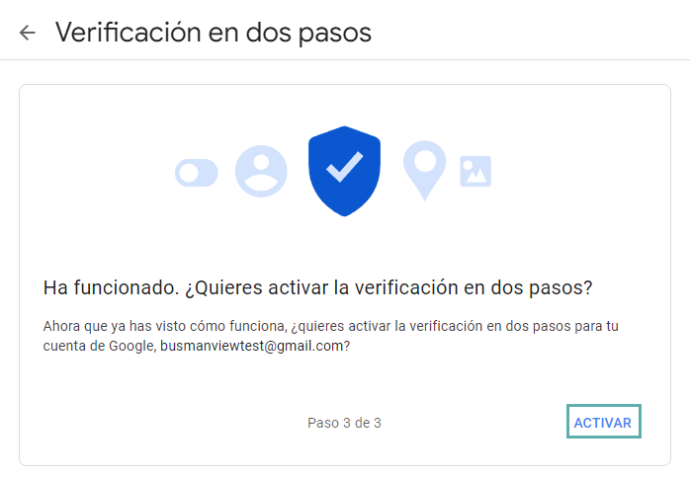Click the picture image icon illustration
Image resolution: width=690 pixels, height=480 pixels.
[476, 171]
